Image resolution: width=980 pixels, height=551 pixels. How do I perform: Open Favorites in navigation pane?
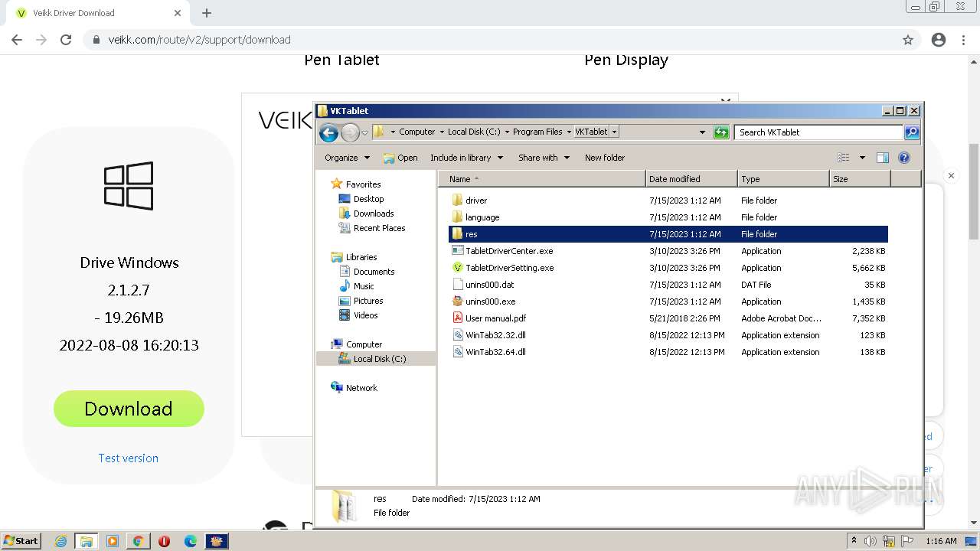coord(363,184)
